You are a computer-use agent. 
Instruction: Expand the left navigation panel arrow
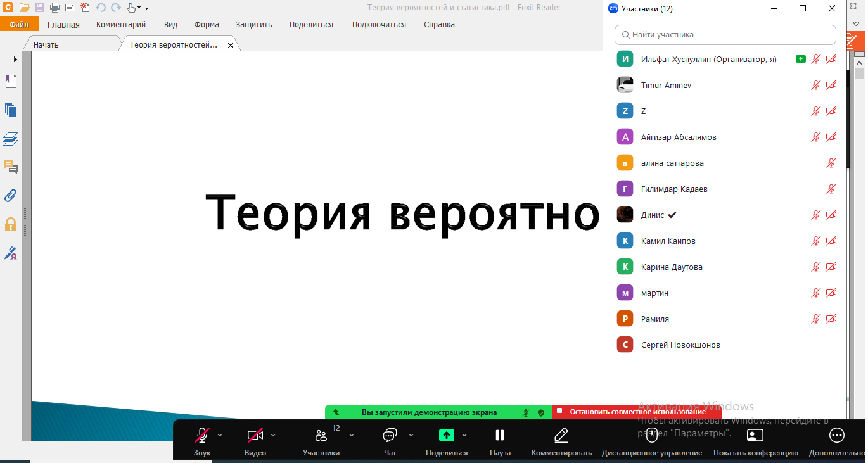[15, 59]
